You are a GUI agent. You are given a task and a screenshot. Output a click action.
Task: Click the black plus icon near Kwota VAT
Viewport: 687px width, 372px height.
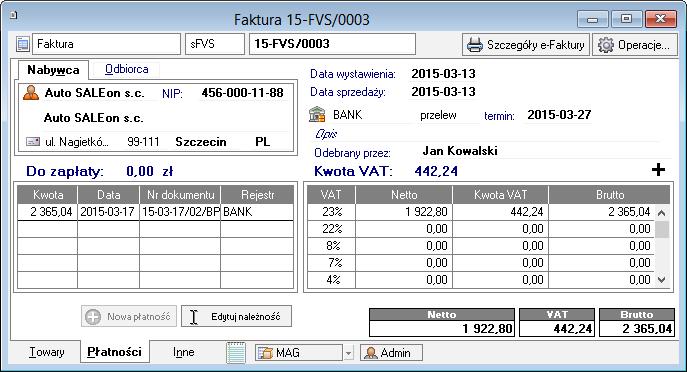tap(658, 170)
